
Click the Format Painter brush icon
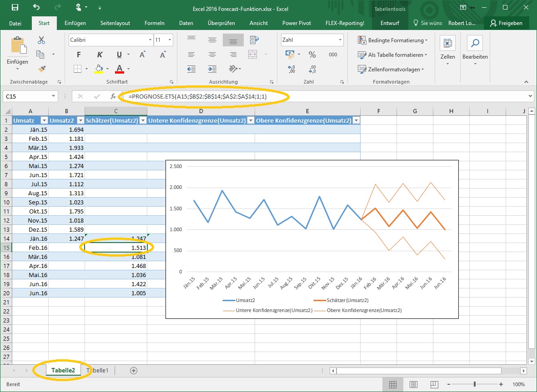tap(41, 69)
